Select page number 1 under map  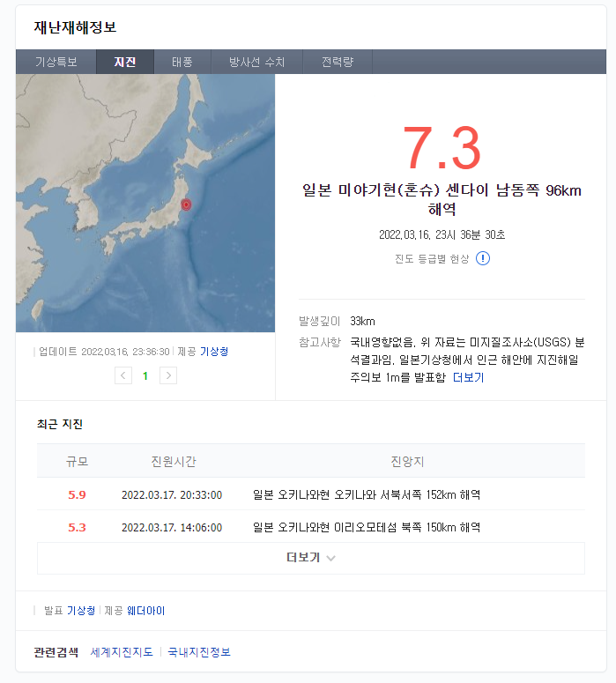[x=145, y=376]
